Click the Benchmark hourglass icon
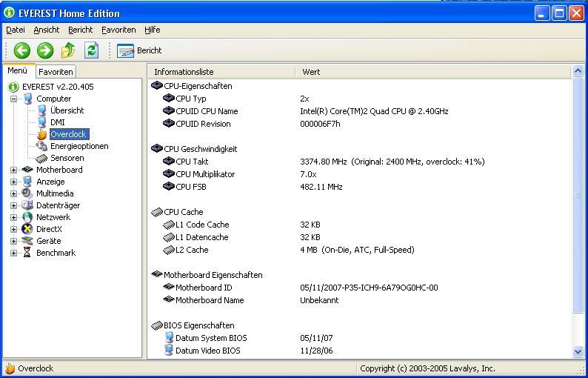 (27, 253)
